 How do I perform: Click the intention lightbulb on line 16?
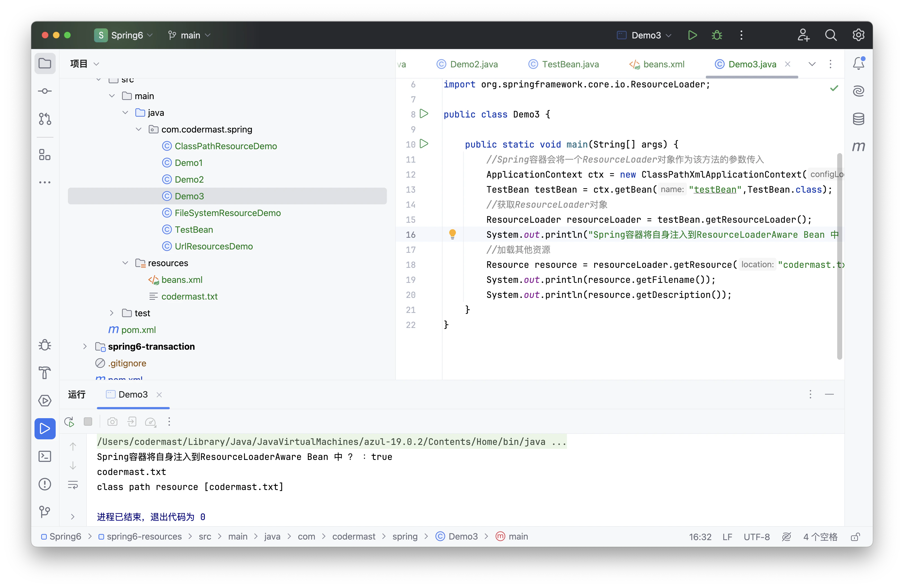(x=452, y=234)
